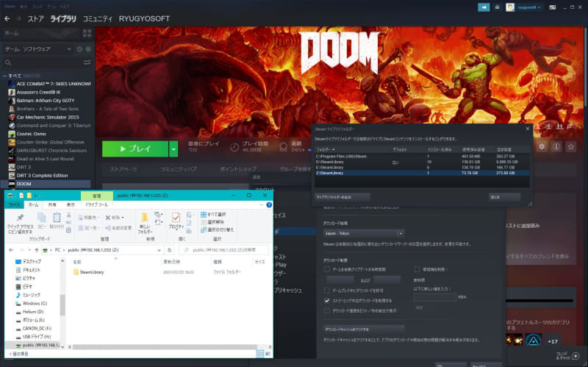Viewport: 588px width, 367px height.
Task: Select the D:\SteamLibrary folder row
Action: [422, 162]
